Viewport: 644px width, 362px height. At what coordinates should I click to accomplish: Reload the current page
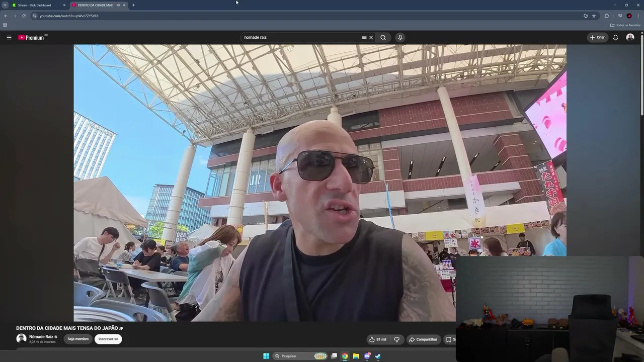point(24,16)
